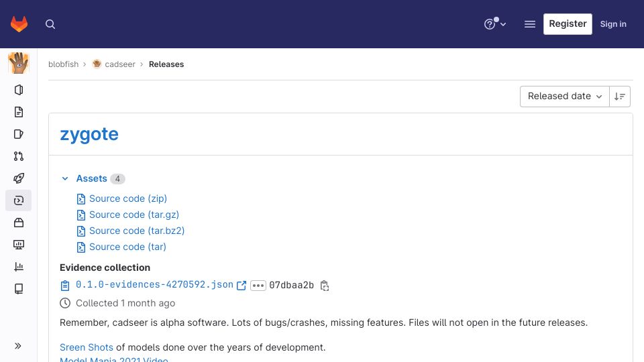Open the zygote release title
The width and height of the screenshot is (644, 362).
[x=89, y=134]
